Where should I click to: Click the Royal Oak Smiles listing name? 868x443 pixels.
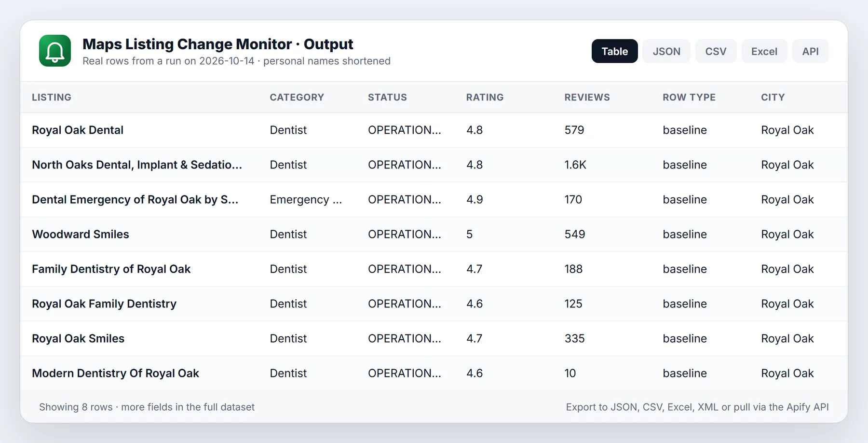pos(78,339)
